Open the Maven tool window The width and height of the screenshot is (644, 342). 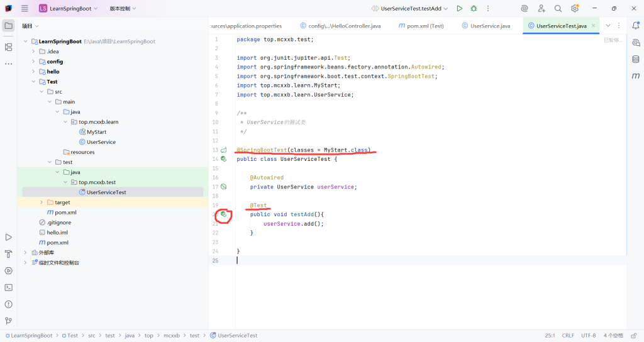tap(636, 75)
